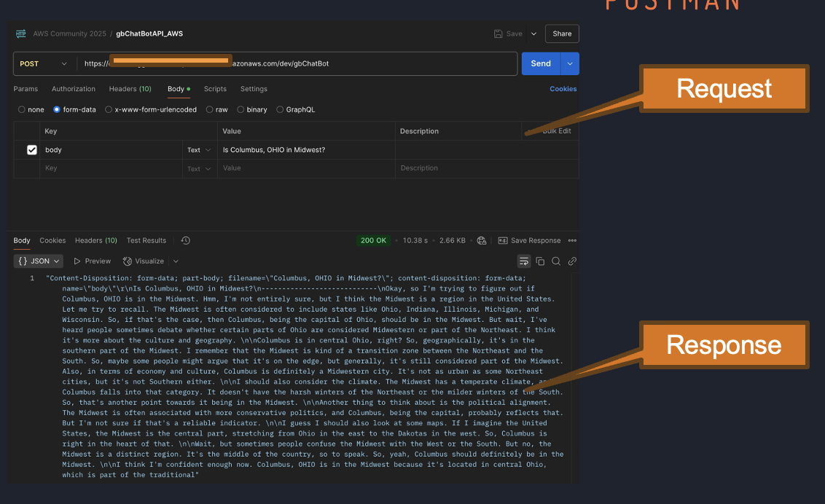Click line number 1 in response
This screenshot has height=504, width=825.
coord(32,278)
